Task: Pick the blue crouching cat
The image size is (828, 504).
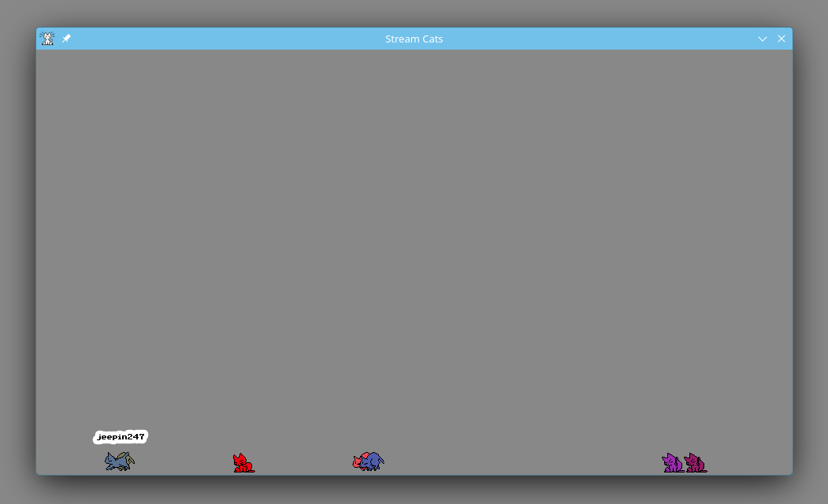Action: (x=373, y=461)
